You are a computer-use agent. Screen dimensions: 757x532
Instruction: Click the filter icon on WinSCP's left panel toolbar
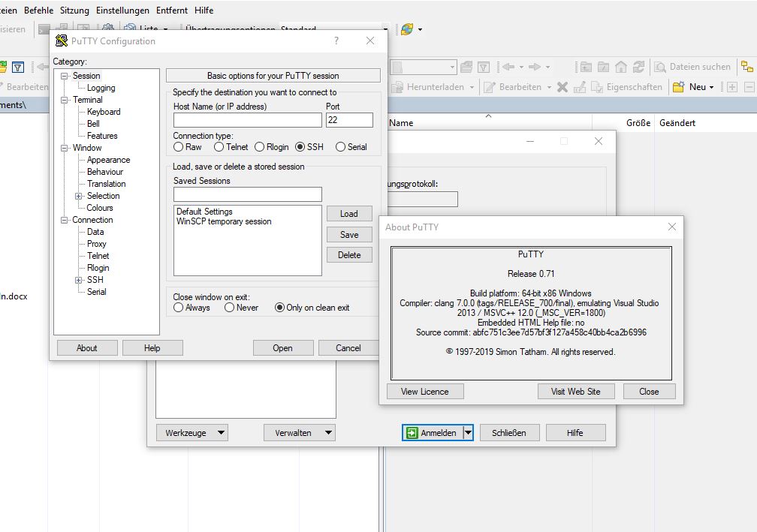pos(18,67)
